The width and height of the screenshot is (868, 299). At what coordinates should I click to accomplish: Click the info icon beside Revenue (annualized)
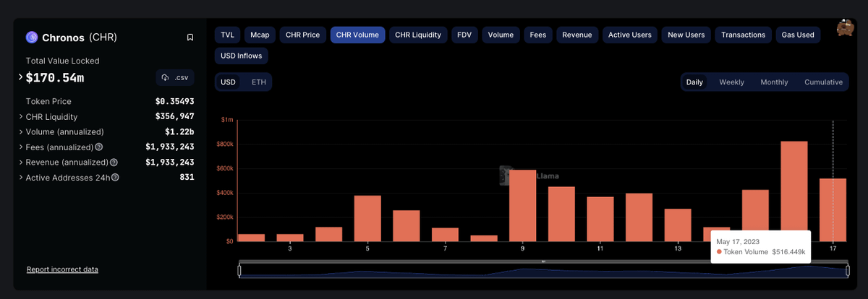pyautogui.click(x=114, y=162)
